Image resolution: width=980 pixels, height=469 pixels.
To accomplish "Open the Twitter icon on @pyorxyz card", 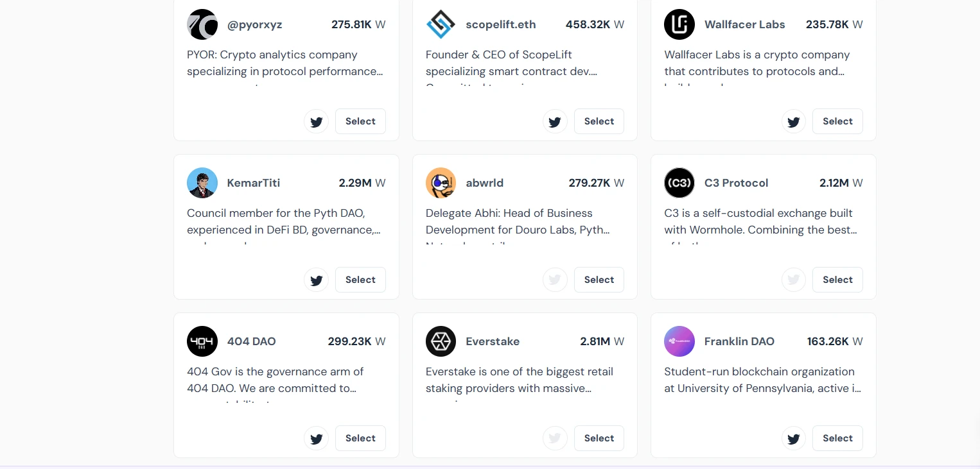I will pyautogui.click(x=316, y=121).
